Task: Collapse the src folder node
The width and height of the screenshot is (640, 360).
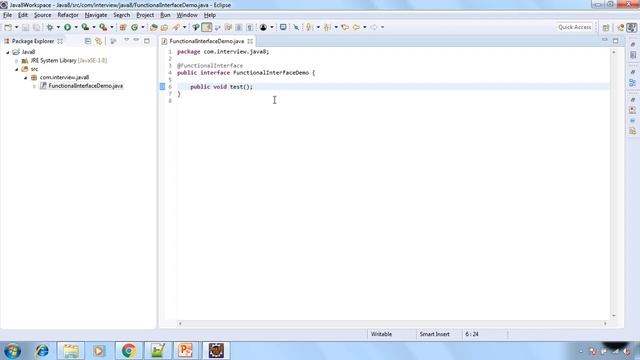Action: pos(17,69)
